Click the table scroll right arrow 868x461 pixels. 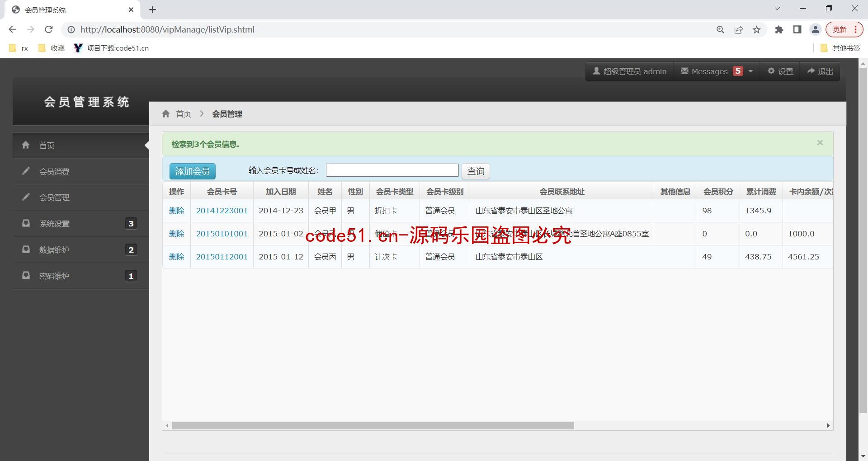[x=828, y=425]
